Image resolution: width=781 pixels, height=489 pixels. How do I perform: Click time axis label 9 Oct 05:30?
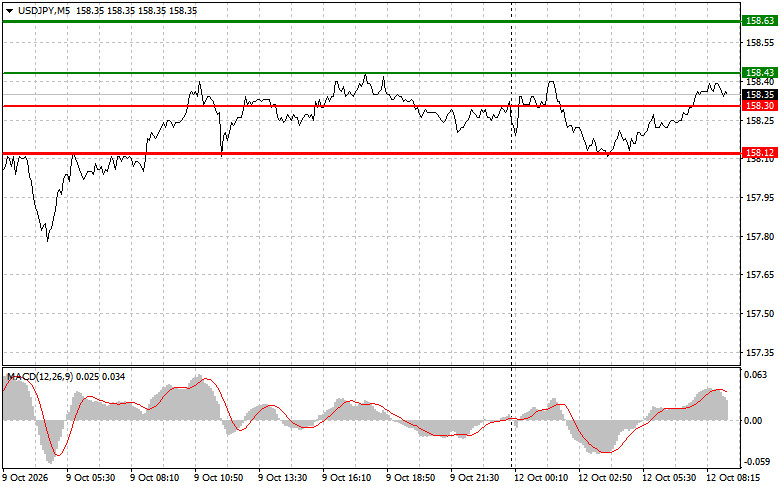tap(91, 478)
